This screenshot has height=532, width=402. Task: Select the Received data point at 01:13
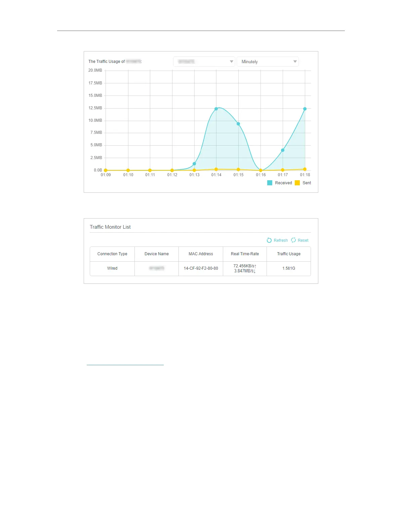[194, 164]
